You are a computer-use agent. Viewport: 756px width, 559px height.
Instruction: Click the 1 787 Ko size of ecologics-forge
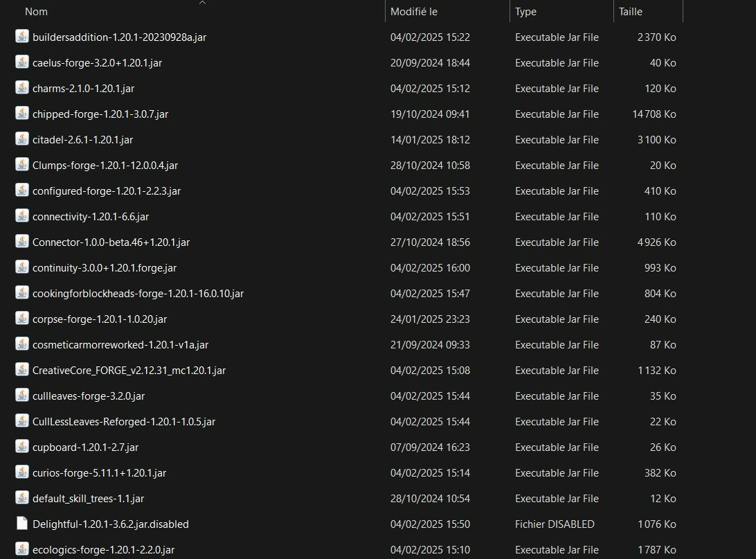657,549
